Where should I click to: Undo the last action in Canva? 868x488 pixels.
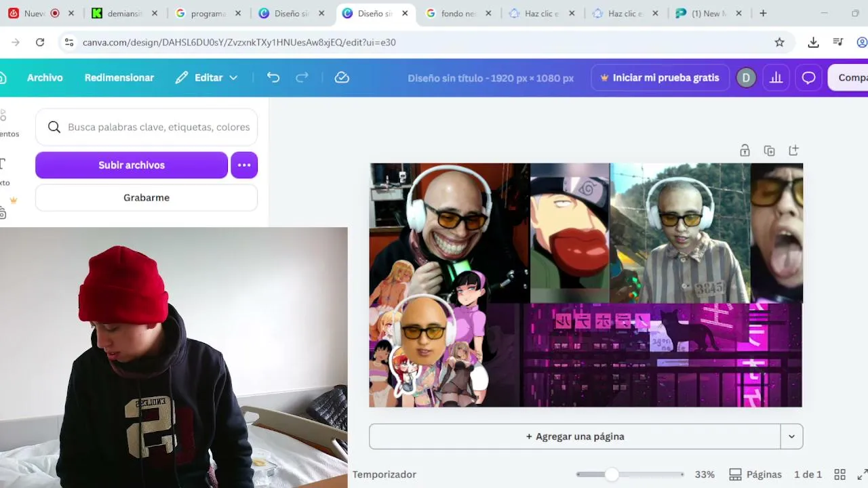click(x=273, y=78)
